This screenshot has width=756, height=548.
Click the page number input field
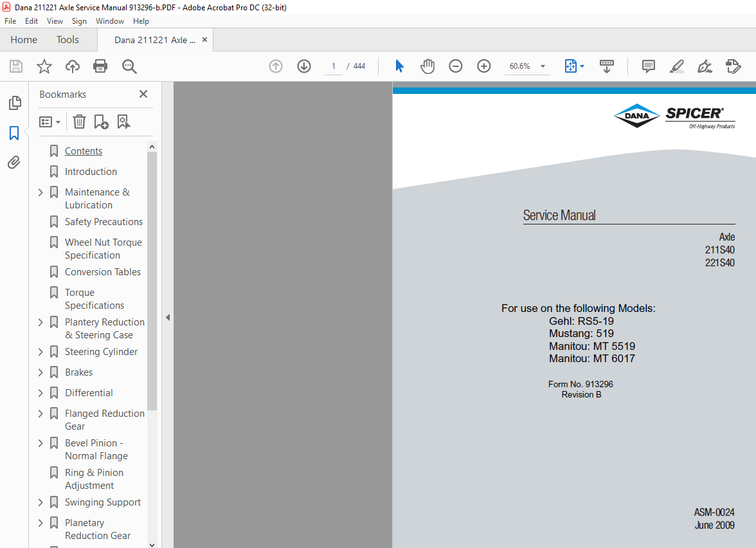pos(333,66)
